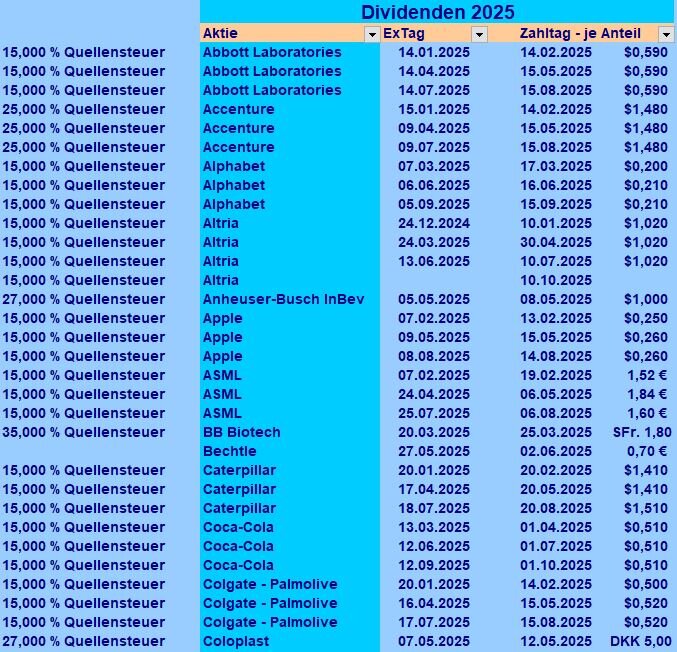This screenshot has width=677, height=652.
Task: Select the Dividenden 2025 title cell
Action: [x=437, y=12]
